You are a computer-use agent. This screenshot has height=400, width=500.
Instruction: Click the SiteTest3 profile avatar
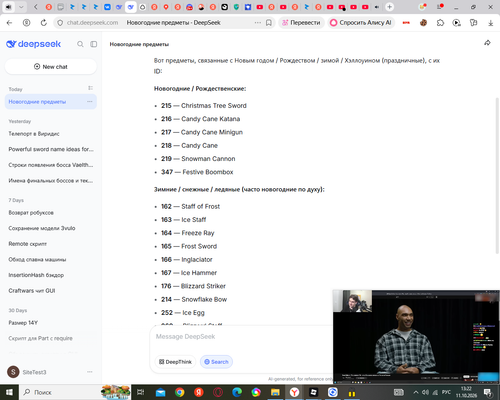click(x=13, y=372)
